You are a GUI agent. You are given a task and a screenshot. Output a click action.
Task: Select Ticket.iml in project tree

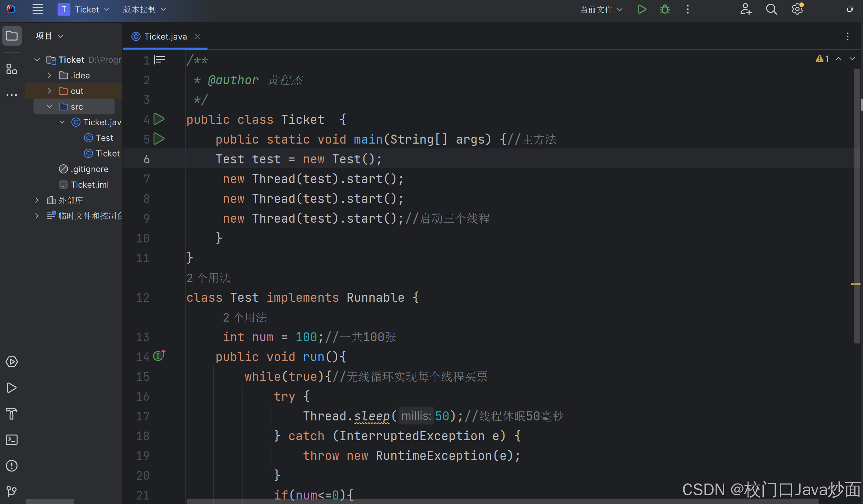coord(89,185)
